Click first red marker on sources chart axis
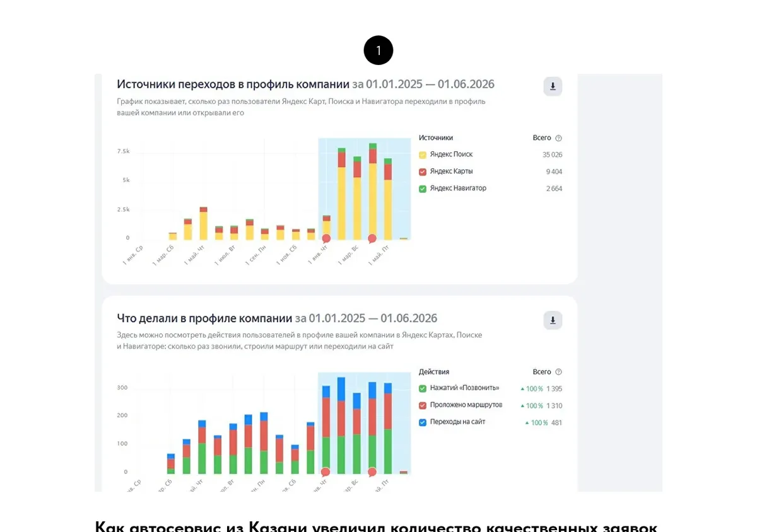 pos(326,238)
